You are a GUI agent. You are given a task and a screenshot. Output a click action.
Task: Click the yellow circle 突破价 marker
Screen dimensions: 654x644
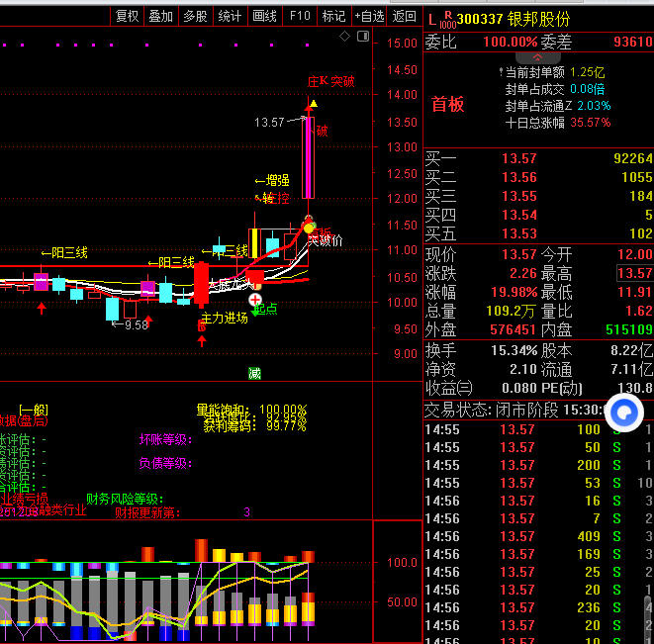[309, 228]
